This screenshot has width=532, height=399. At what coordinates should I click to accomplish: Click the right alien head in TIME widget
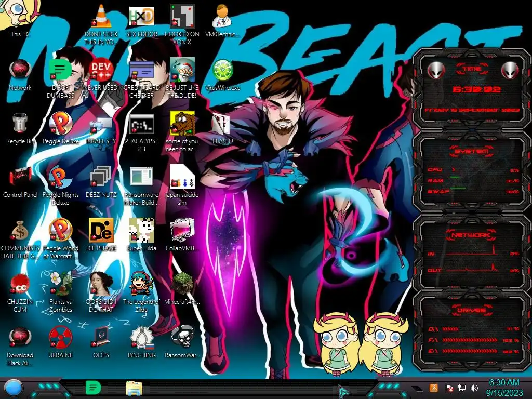tap(510, 70)
